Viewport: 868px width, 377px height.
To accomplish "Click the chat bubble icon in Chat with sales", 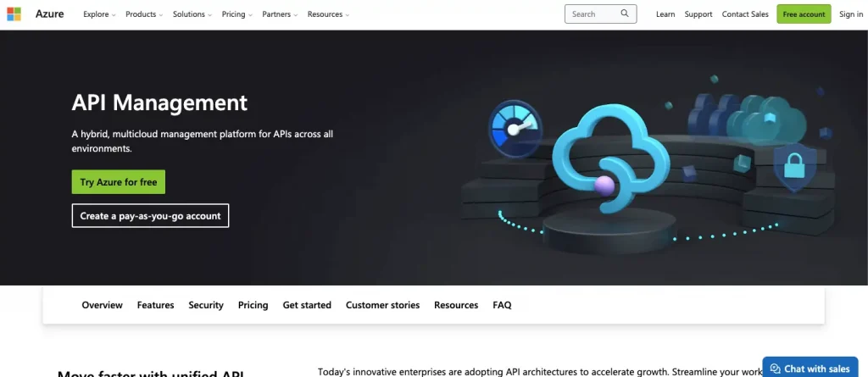I will pos(775,369).
